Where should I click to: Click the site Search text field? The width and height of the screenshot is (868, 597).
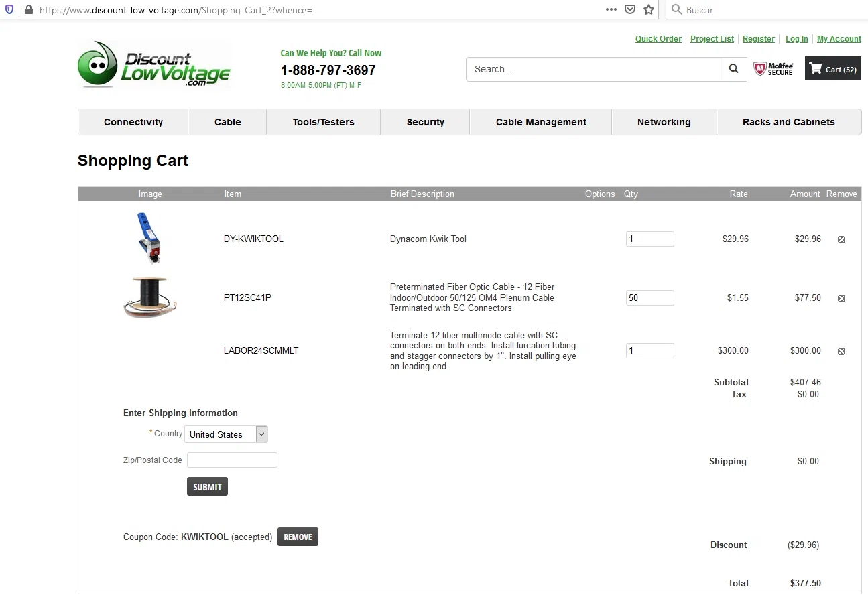coord(594,69)
